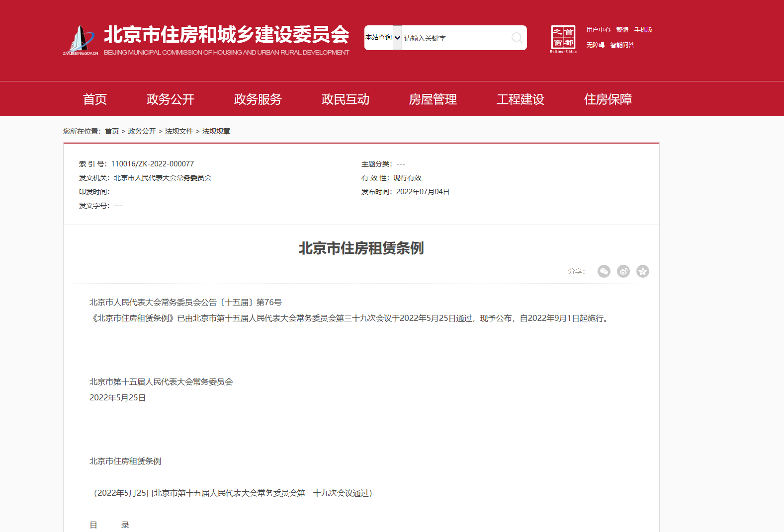Open the 房屋管理 navigation item

click(x=433, y=99)
